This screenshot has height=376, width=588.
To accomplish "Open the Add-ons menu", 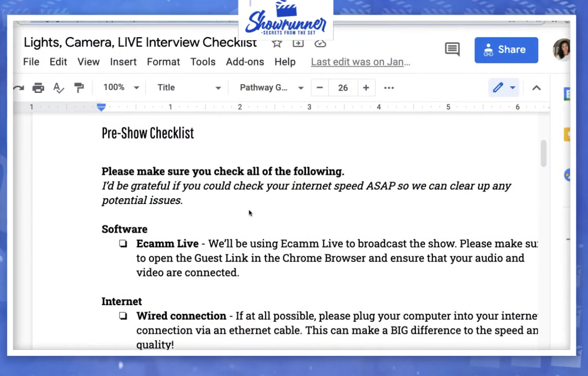I will [x=245, y=62].
